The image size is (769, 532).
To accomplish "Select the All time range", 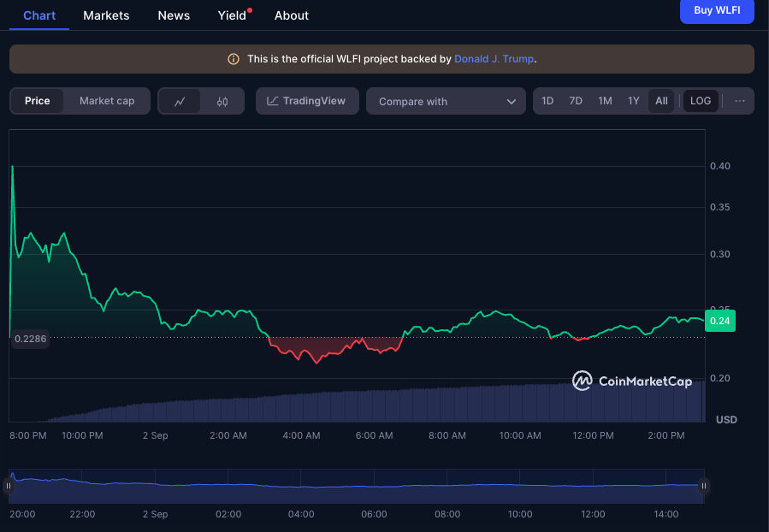I will coord(661,101).
